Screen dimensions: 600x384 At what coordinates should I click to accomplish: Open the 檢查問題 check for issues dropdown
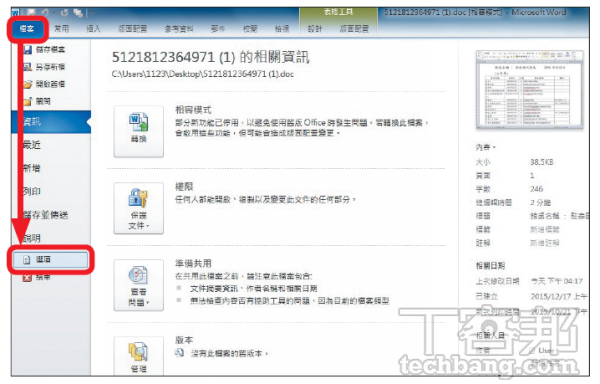pos(139,285)
